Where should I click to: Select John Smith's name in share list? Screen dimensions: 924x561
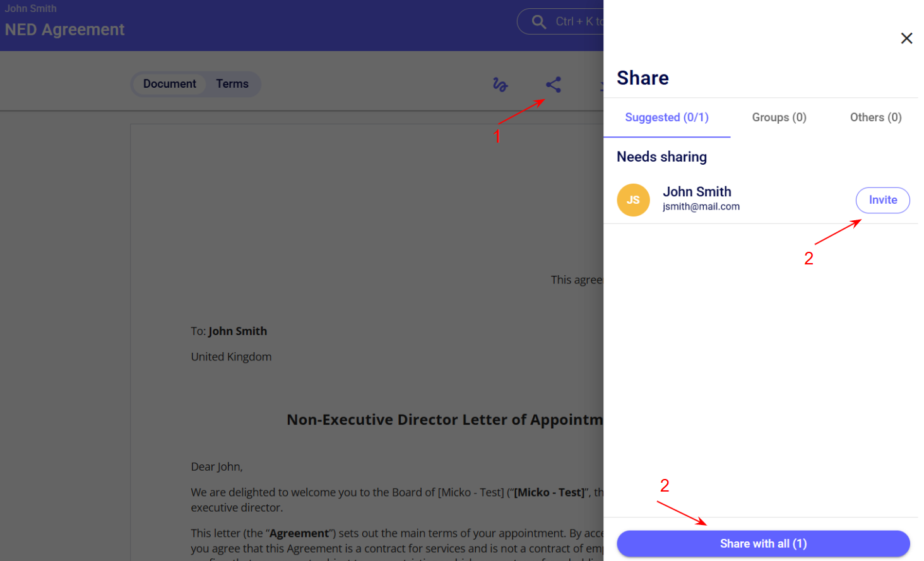697,192
